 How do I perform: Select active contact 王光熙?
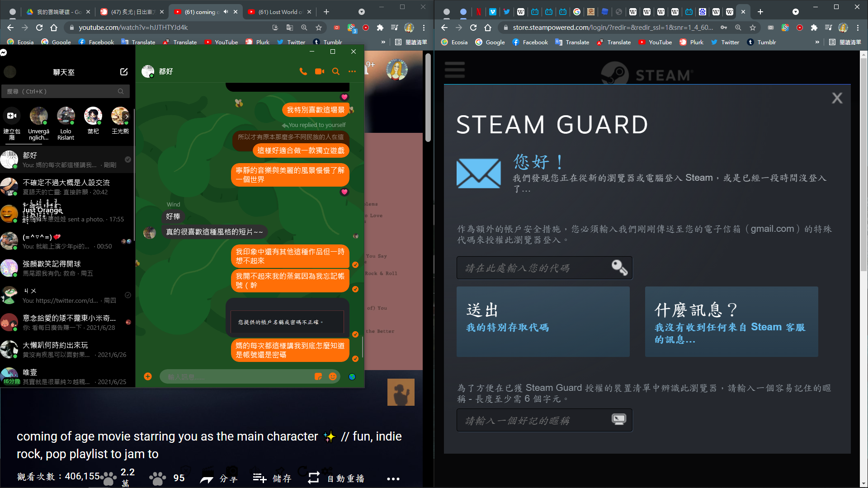pos(120,120)
